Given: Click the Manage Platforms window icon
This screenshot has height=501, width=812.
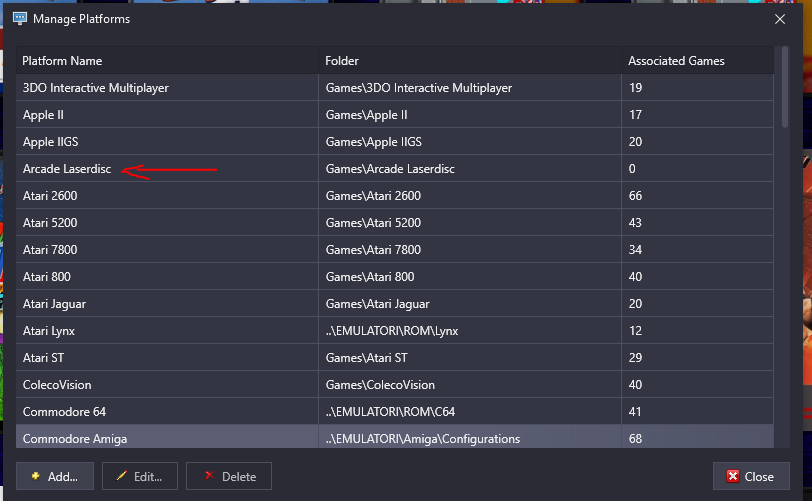Looking at the screenshot, I should tap(20, 19).
